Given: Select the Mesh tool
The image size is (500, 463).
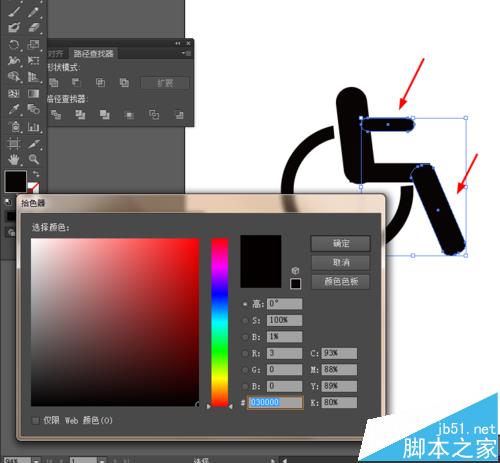Looking at the screenshot, I should pyautogui.click(x=14, y=93).
